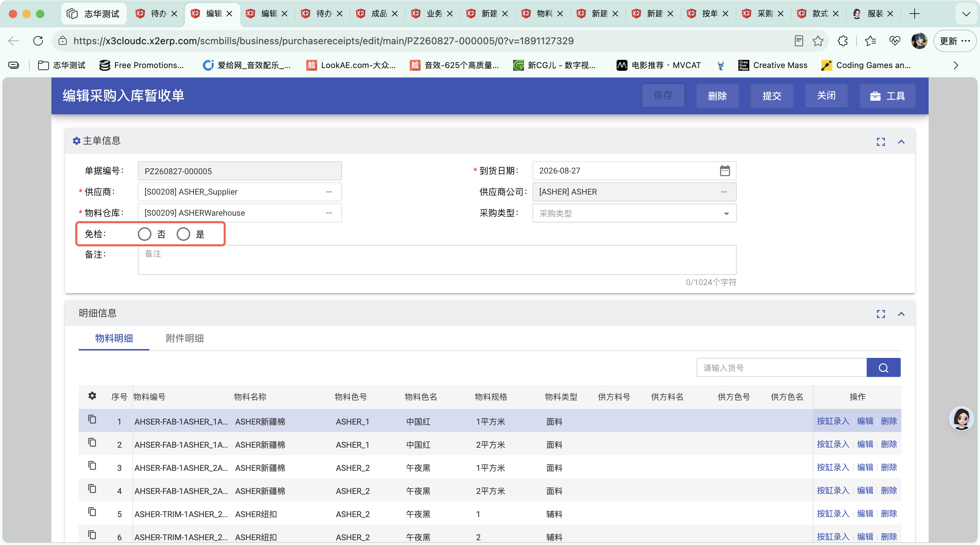Fullscreen the 主单信息 panel

click(881, 142)
